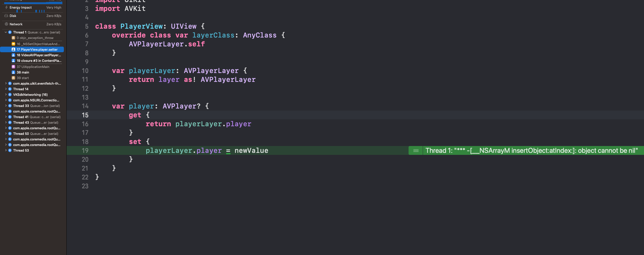Click line number 15 in the gutter
Viewport: 644px width, 255px height.
pos(85,115)
